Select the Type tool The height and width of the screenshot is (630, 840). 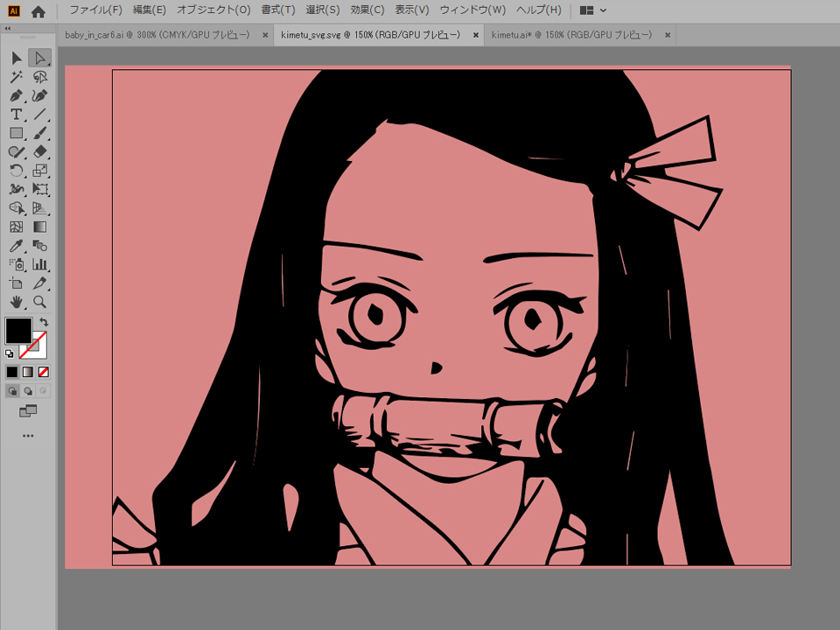click(17, 115)
